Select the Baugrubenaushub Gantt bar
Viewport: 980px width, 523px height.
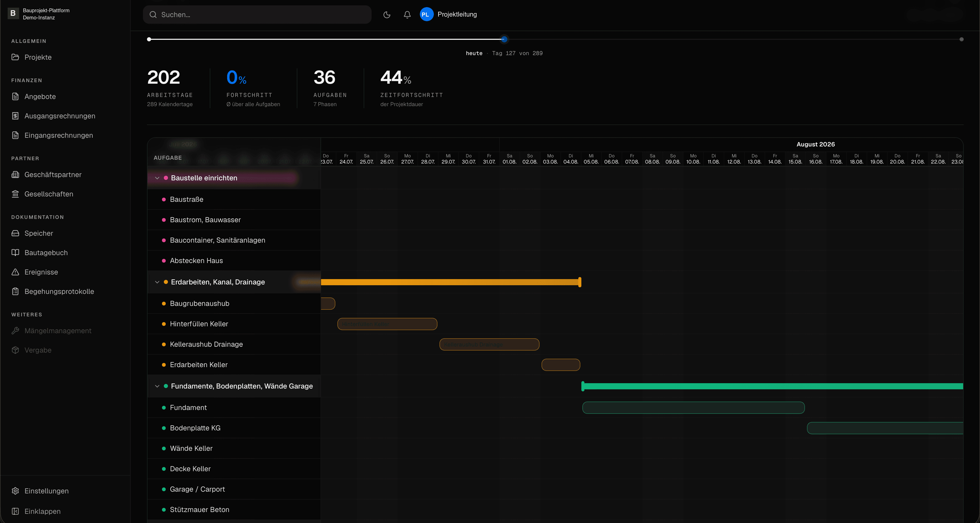(328, 303)
